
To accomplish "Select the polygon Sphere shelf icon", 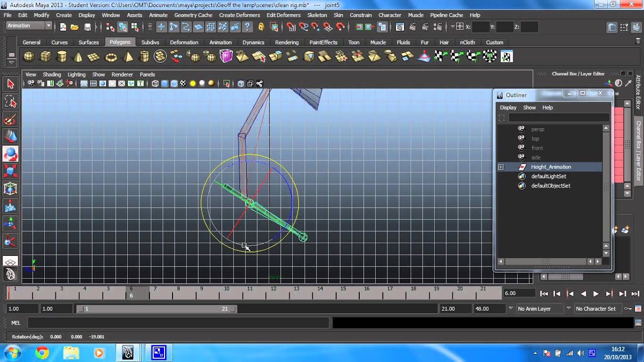I will tap(29, 56).
